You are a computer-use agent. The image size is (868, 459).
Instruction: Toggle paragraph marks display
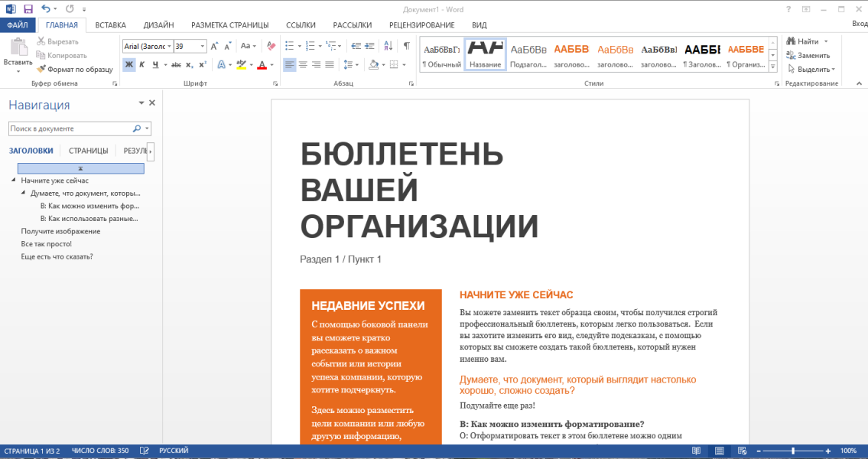(407, 47)
